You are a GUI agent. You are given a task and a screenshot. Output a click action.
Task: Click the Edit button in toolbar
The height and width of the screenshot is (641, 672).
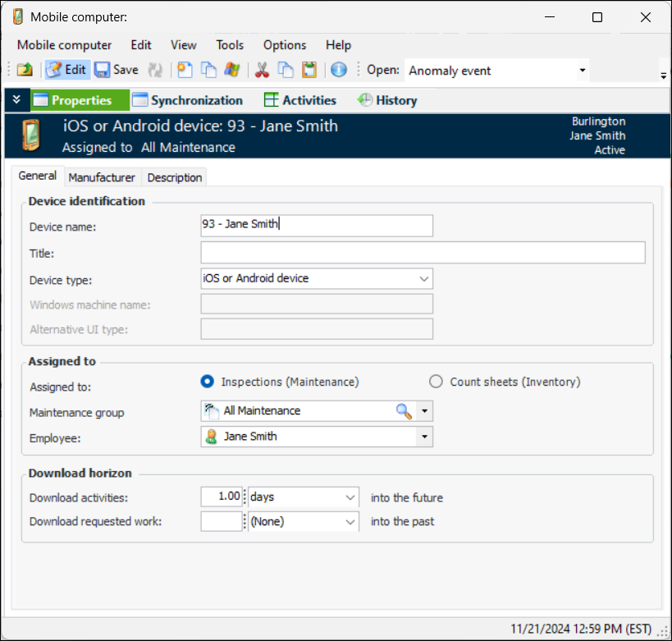coord(66,70)
